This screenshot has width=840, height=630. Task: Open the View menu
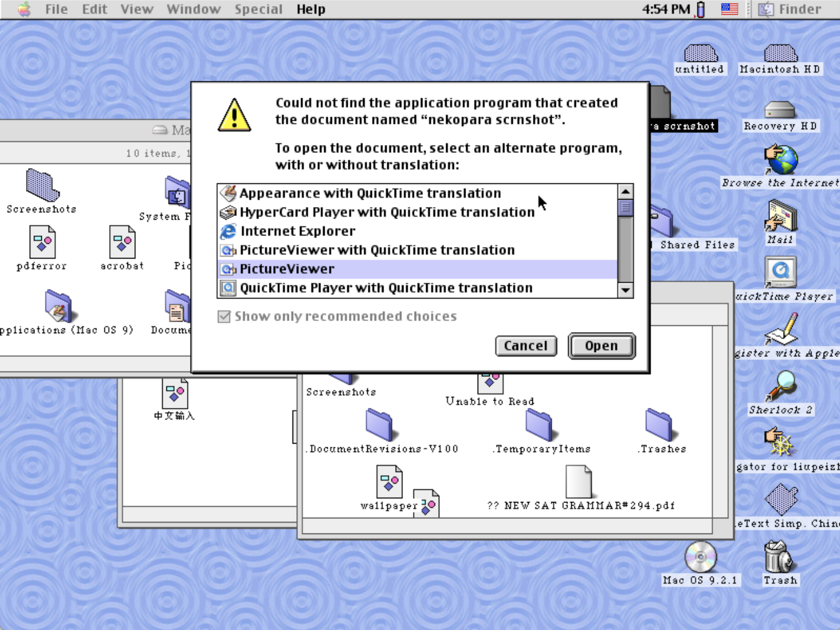(137, 9)
